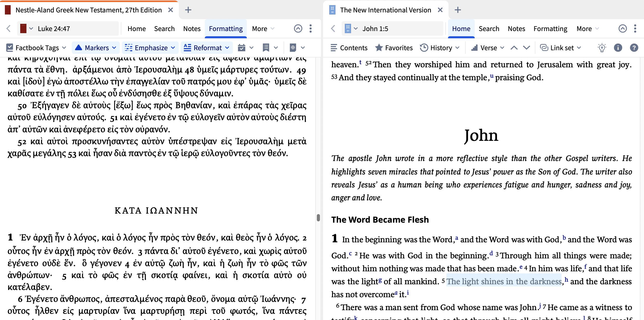The image size is (644, 320).
Task: Open the Notes tab in Nestle-Aland panel
Action: tap(192, 29)
